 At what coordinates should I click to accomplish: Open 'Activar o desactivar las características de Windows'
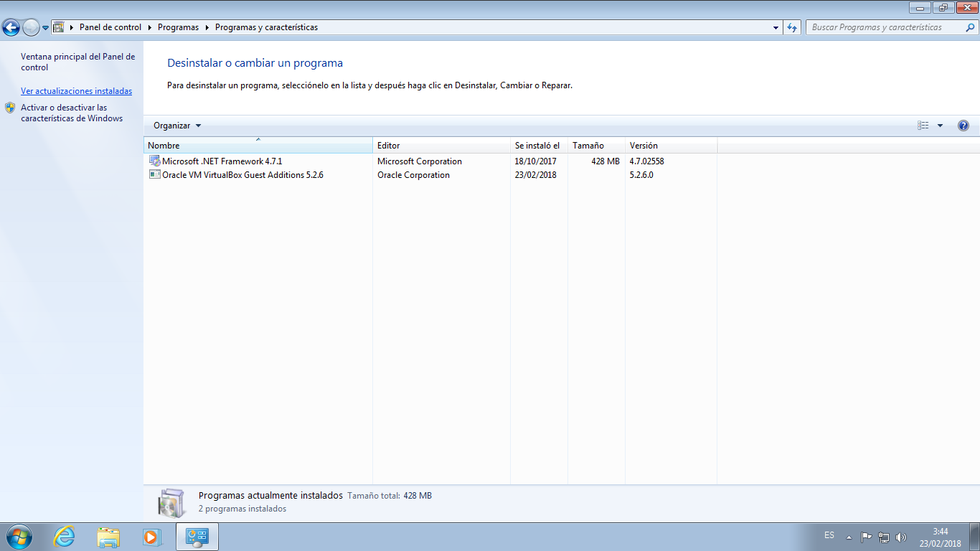pos(72,113)
